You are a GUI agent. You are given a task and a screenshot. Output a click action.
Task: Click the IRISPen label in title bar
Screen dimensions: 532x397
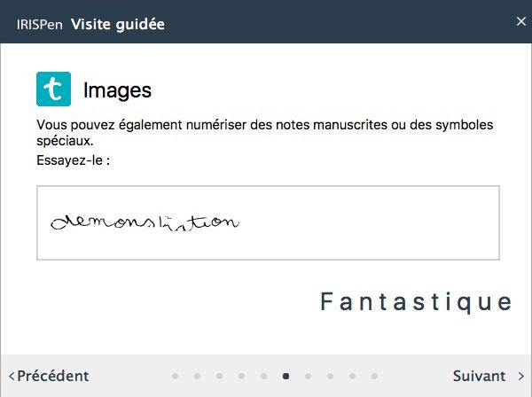pos(40,24)
